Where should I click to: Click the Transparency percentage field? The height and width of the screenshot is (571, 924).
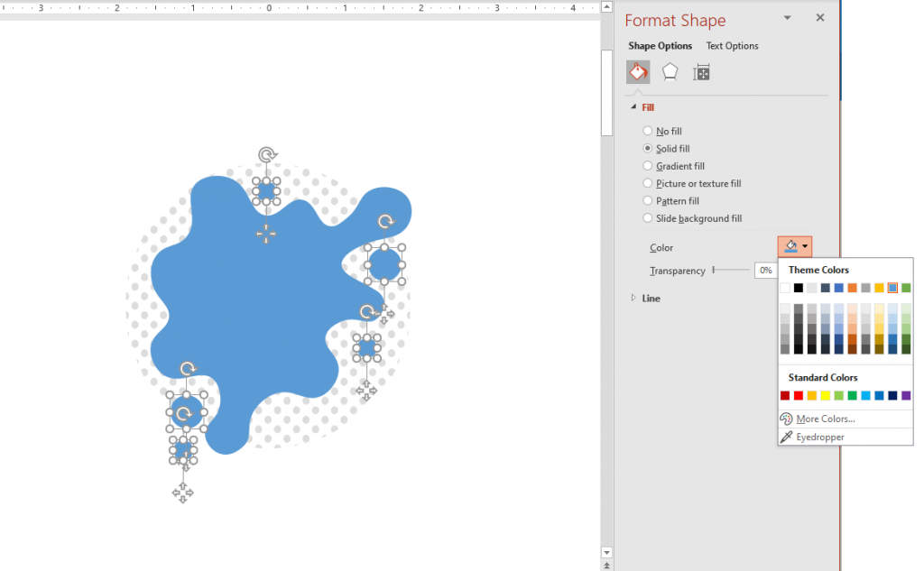(765, 270)
